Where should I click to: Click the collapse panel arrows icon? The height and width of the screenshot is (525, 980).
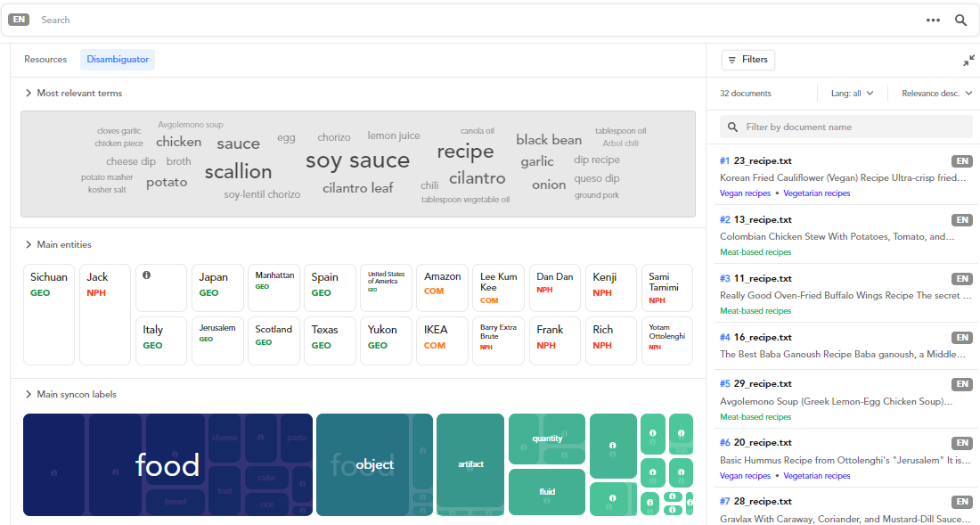tap(968, 61)
